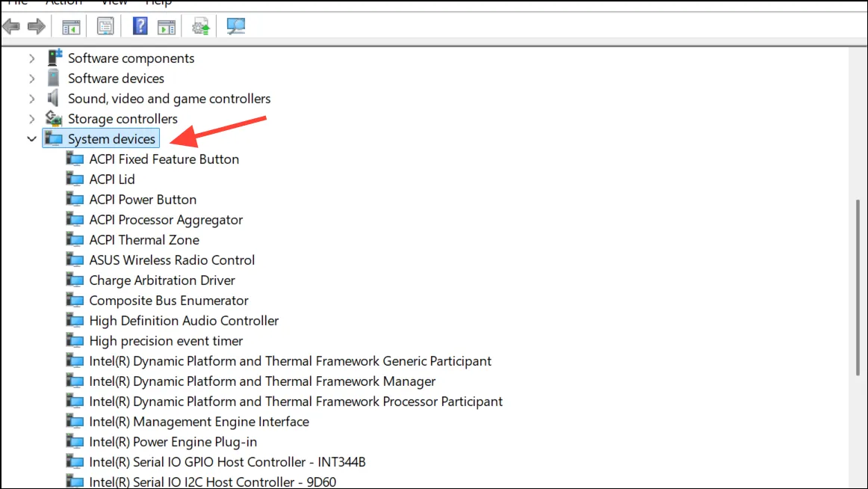
Task: Collapse the System devices category
Action: [31, 139]
